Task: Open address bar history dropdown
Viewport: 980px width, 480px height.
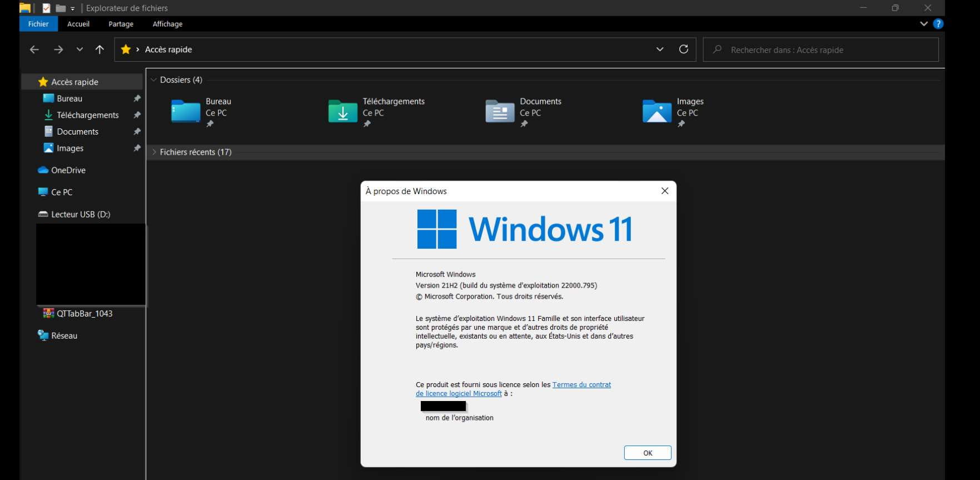Action: pos(660,49)
